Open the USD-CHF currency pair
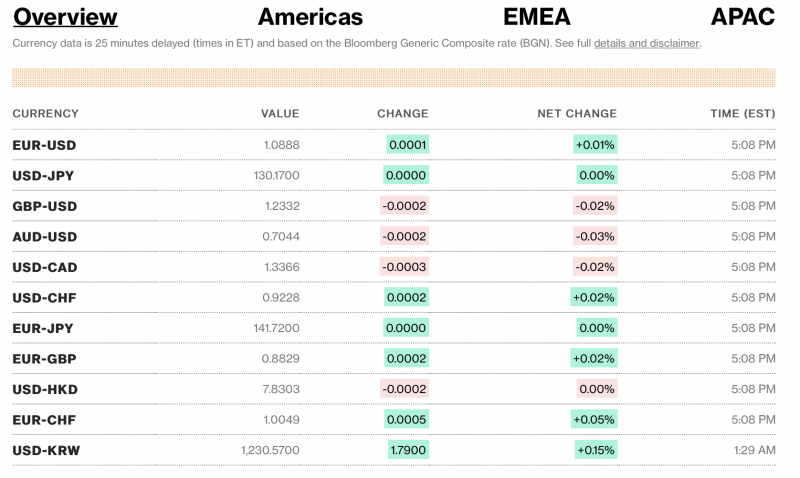Screen dimensions: 800x478 (43, 298)
